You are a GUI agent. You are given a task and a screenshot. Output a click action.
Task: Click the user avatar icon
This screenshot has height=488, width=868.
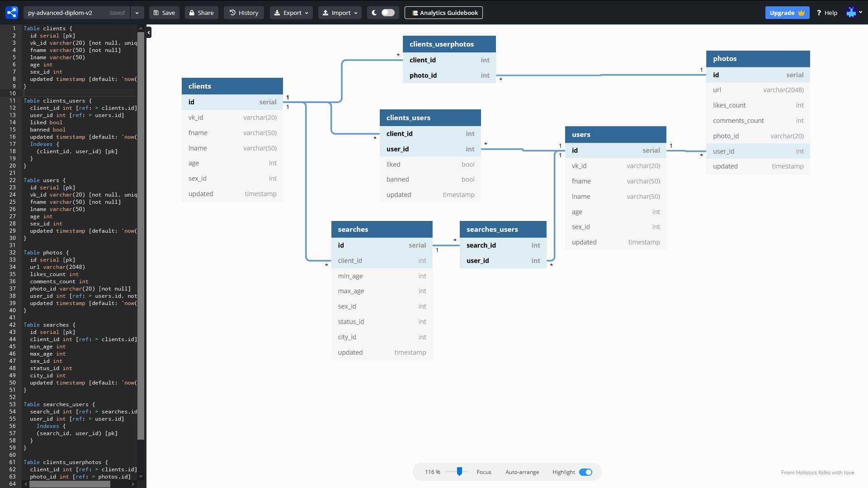tap(851, 13)
